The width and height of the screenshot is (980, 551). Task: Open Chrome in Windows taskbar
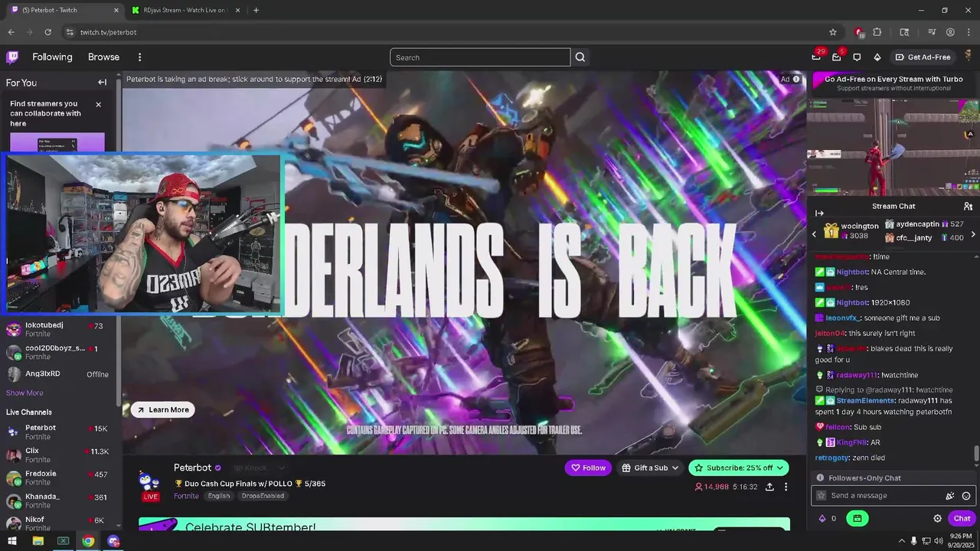pyautogui.click(x=88, y=541)
